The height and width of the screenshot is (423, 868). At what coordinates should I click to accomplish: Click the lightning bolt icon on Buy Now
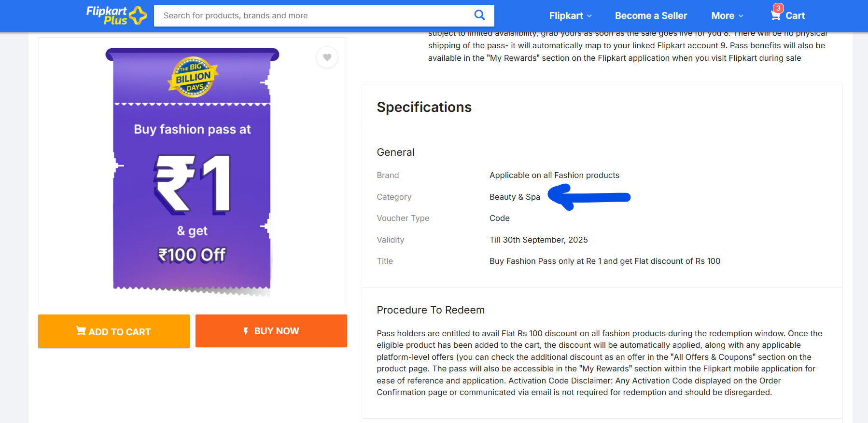click(x=246, y=331)
